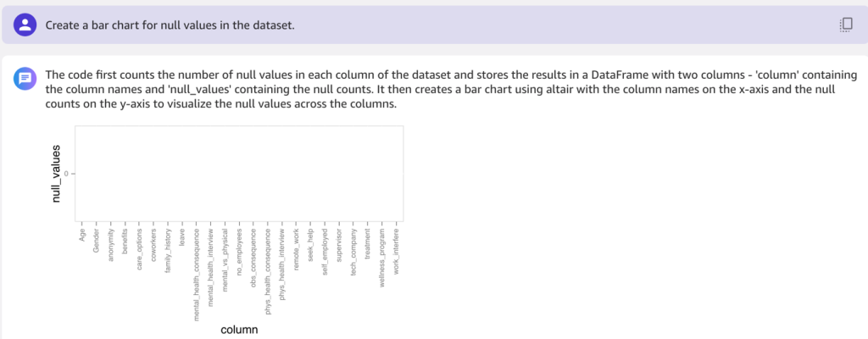Click the user prompt message text
868x339 pixels.
coord(170,25)
